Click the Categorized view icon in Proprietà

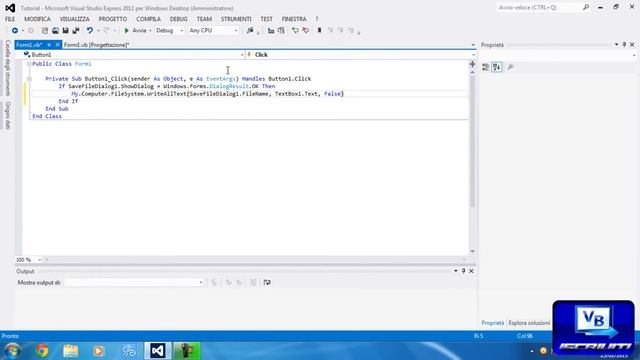click(x=486, y=67)
